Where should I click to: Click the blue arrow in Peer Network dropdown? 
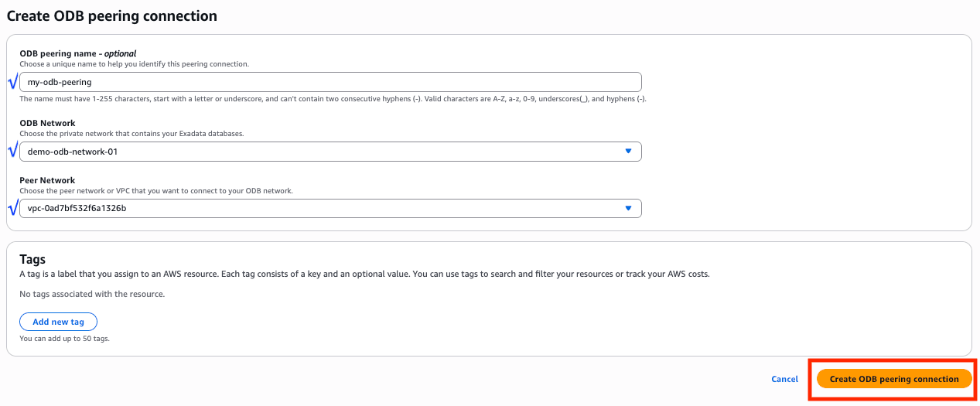click(628, 208)
